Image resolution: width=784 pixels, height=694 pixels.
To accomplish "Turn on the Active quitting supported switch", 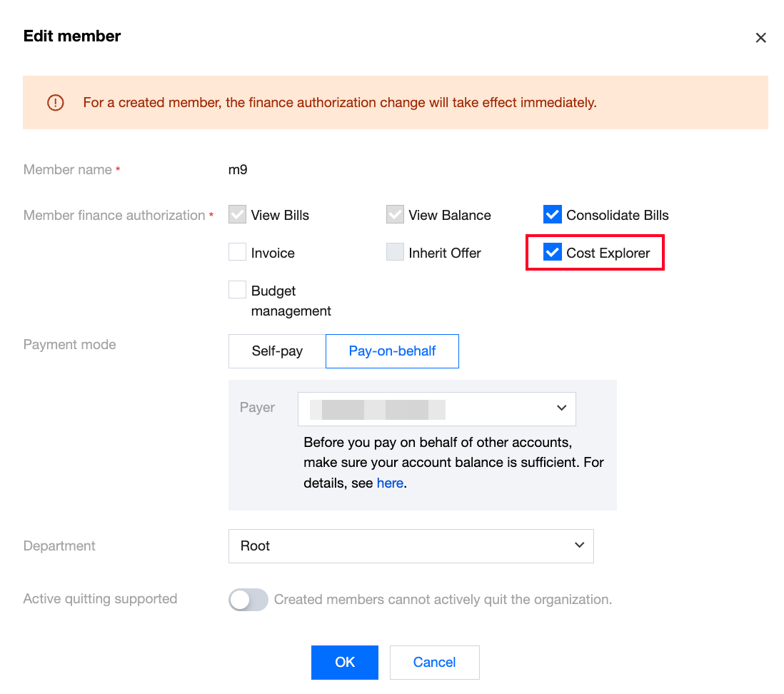I will (x=248, y=600).
